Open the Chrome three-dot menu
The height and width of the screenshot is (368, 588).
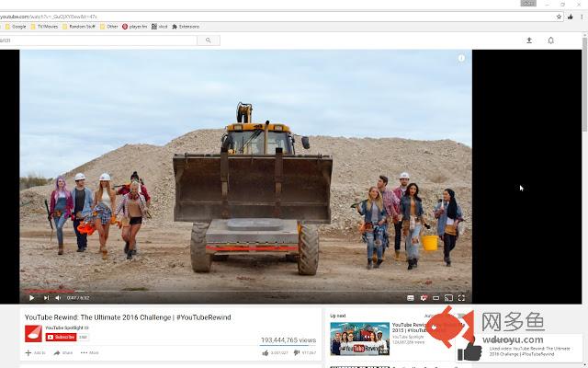582,17
